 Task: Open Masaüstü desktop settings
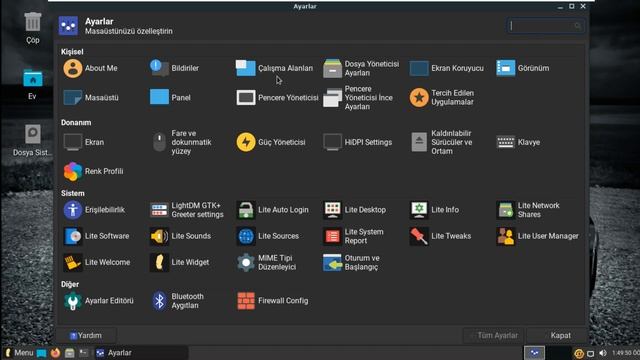(x=91, y=98)
